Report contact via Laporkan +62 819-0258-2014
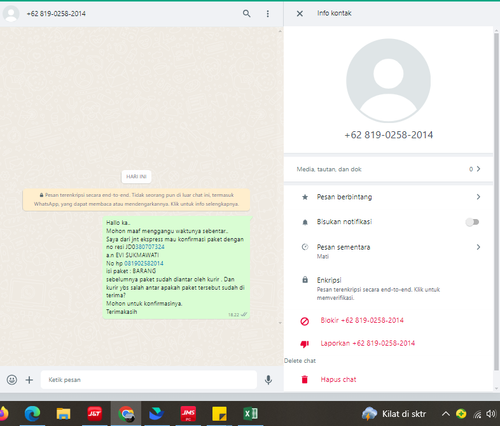Viewport: 500px width, 426px height. [x=368, y=343]
